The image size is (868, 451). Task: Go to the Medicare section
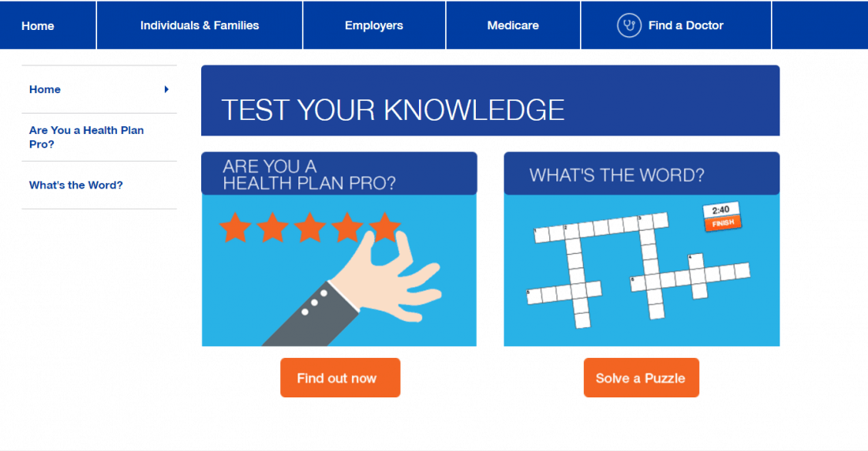point(513,25)
